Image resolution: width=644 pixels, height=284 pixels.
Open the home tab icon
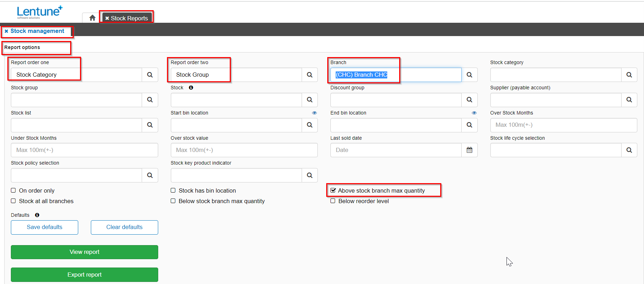tap(92, 18)
